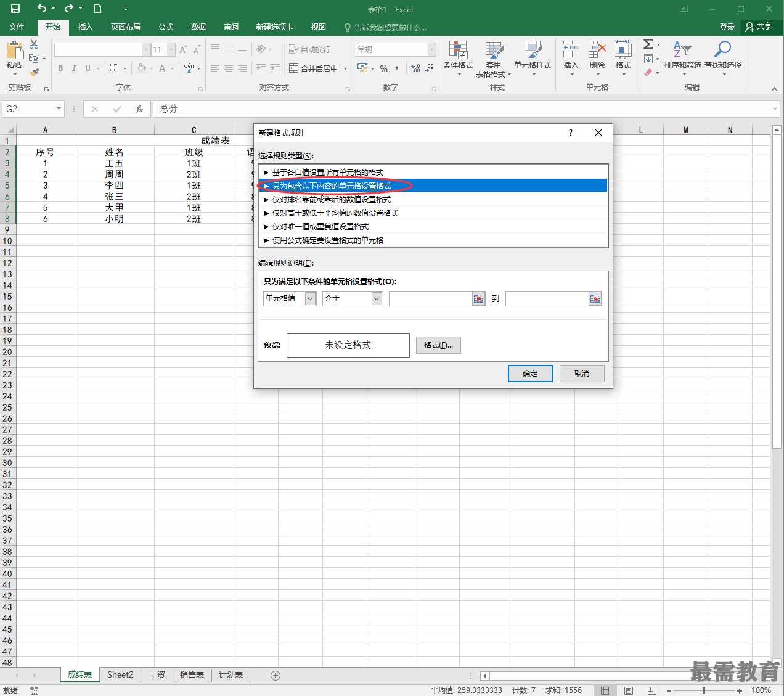Click the AutoSum sigma icon
The width and height of the screenshot is (784, 696).
(x=648, y=44)
